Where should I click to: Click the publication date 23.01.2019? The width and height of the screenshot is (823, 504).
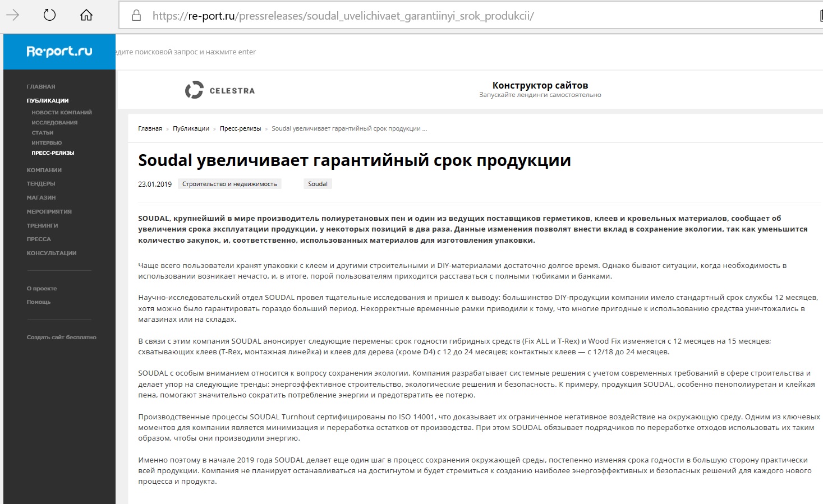(x=155, y=184)
